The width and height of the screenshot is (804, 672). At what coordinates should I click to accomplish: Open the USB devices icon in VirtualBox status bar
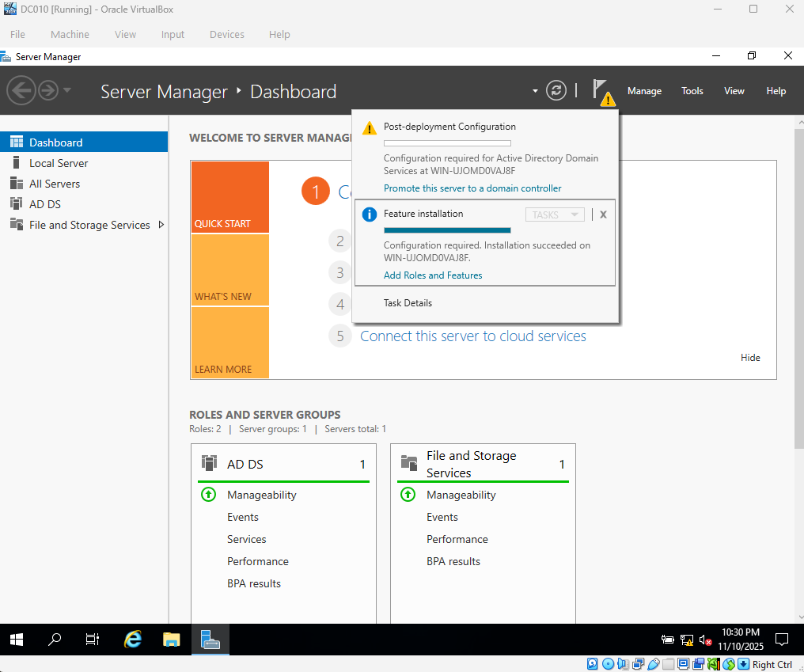click(x=654, y=663)
